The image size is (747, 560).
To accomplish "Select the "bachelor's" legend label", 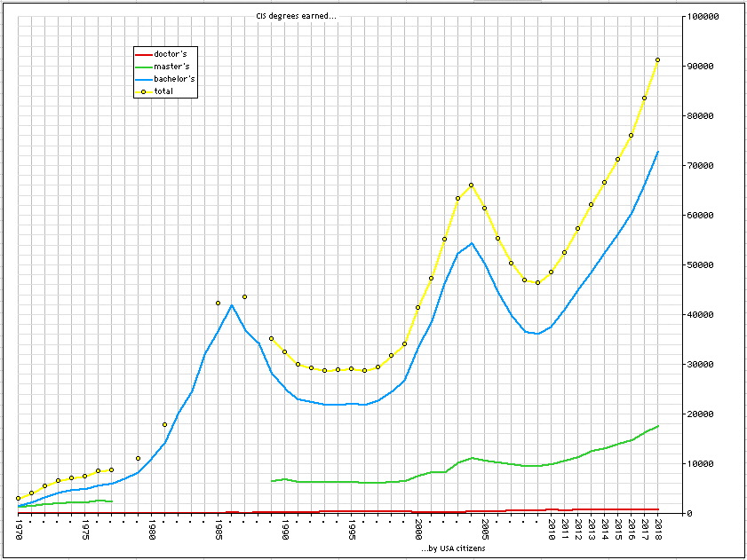I will [174, 79].
